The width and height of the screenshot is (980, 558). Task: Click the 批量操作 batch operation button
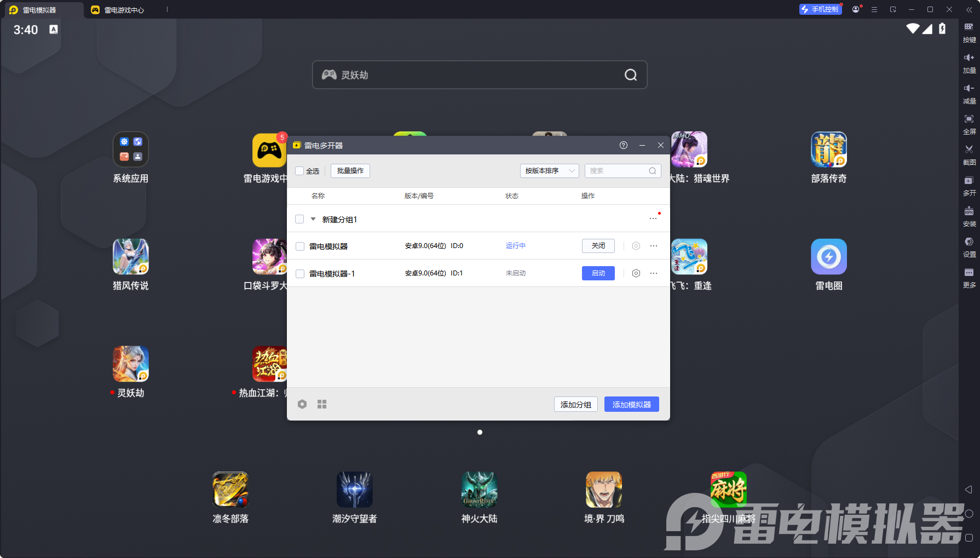tap(350, 171)
